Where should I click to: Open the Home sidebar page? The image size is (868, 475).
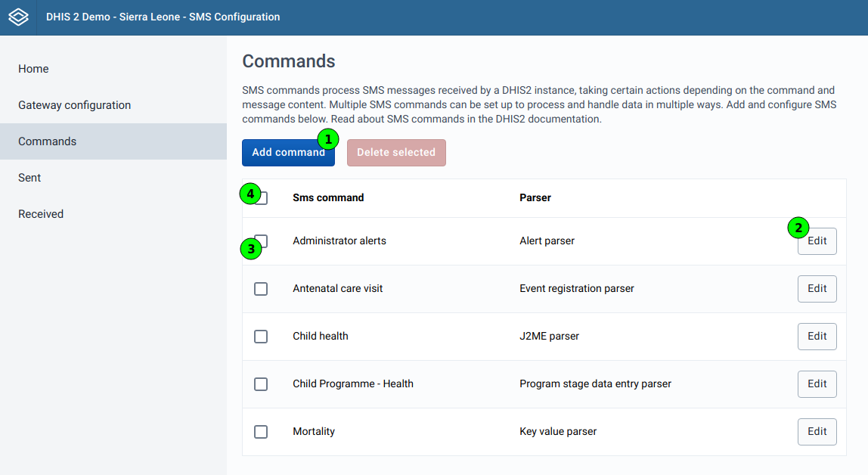pyautogui.click(x=33, y=69)
